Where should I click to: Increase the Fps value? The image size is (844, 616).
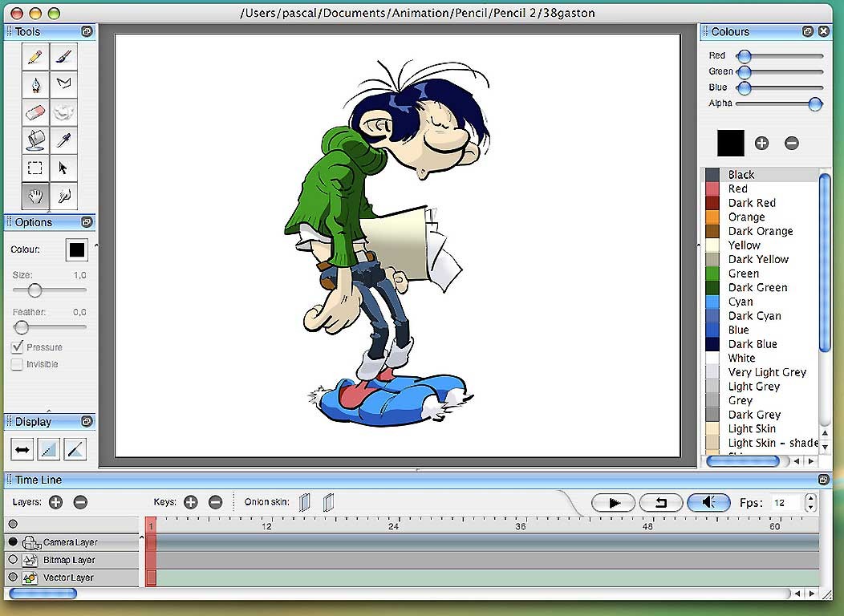coord(810,497)
